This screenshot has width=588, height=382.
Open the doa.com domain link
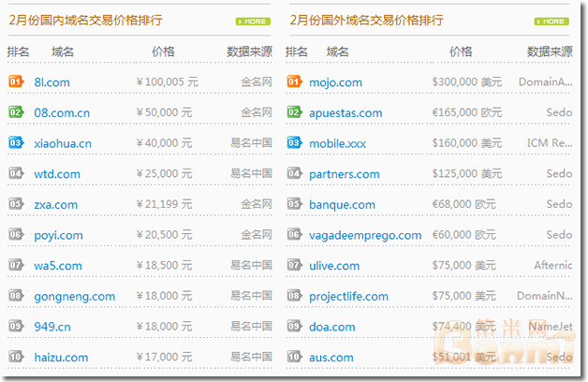click(x=331, y=327)
